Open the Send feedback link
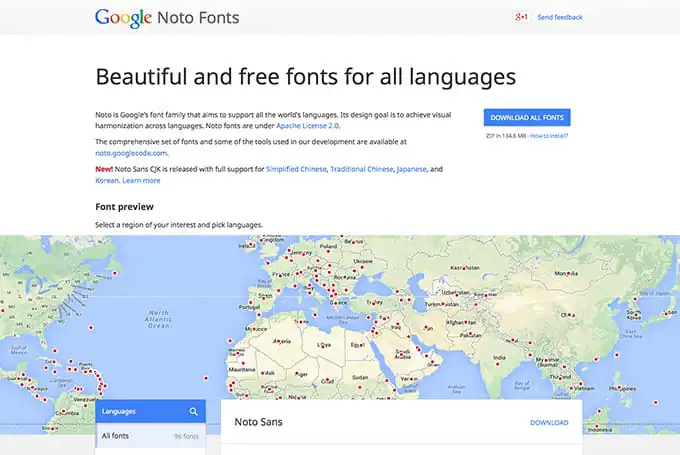Image resolution: width=680 pixels, height=455 pixels. (560, 17)
